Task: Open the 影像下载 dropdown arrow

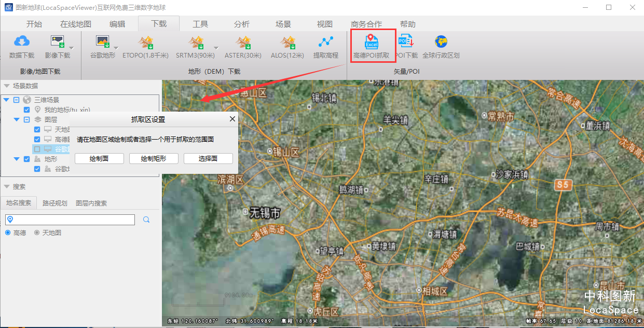Action: (x=72, y=48)
